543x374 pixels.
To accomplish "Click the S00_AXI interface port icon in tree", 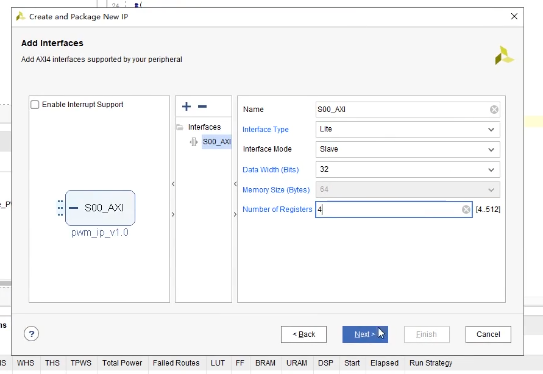I will (x=194, y=142).
